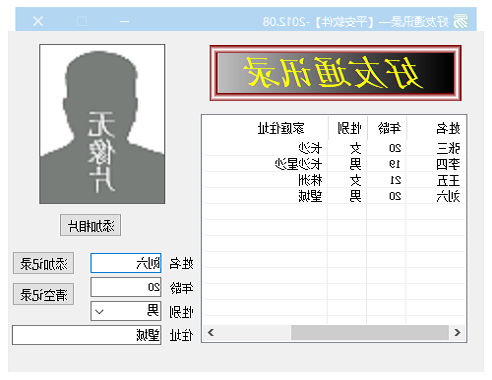
Task: Select the 刘六 name cell in the list
Action: (x=448, y=196)
